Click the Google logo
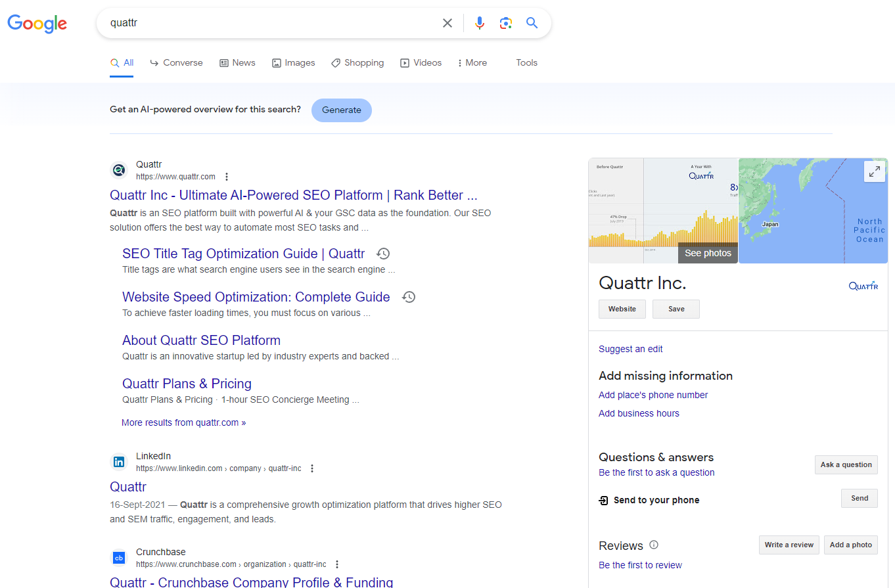 click(x=37, y=24)
